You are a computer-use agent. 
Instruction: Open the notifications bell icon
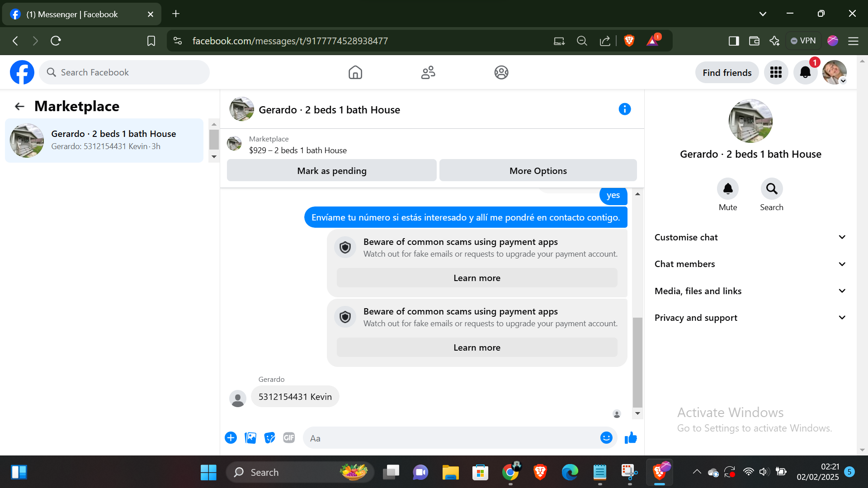coord(805,72)
